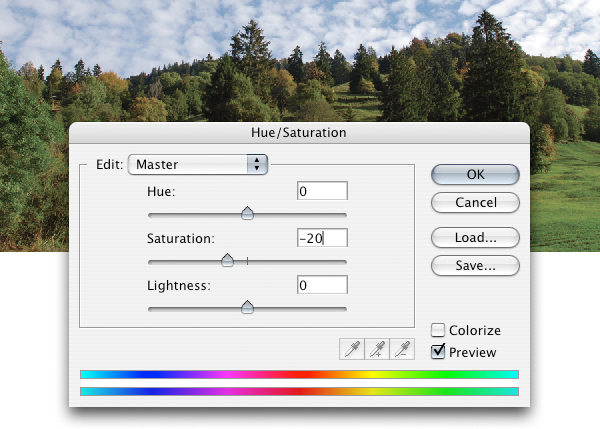Image resolution: width=600 pixels, height=429 pixels.
Task: Click the Saturation label text
Action: [181, 238]
